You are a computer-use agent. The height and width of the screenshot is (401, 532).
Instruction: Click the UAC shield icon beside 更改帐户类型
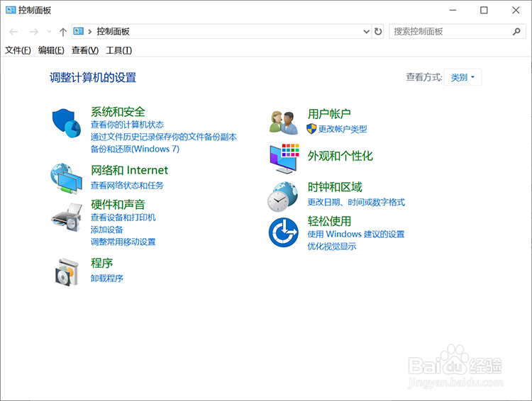[311, 129]
